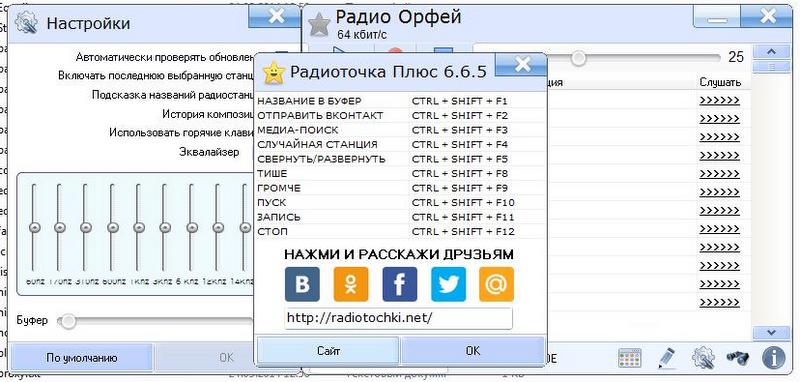Share via VKontakte icon
This screenshot has width=800, height=382.
click(302, 284)
